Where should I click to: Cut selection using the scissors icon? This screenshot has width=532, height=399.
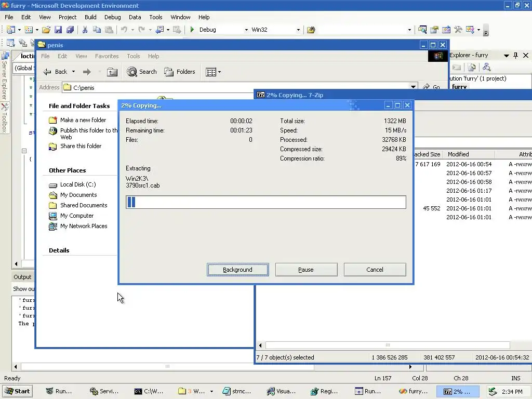85,30
